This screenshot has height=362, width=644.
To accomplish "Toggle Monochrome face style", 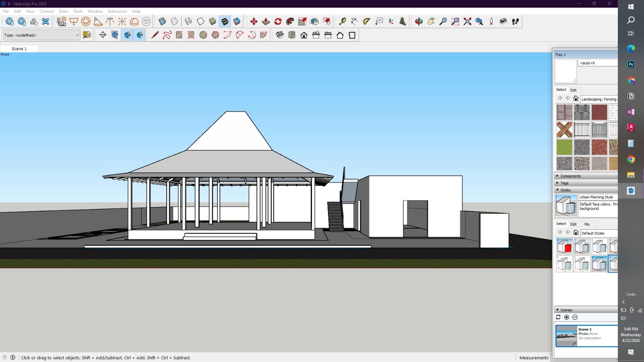I will coord(237,22).
